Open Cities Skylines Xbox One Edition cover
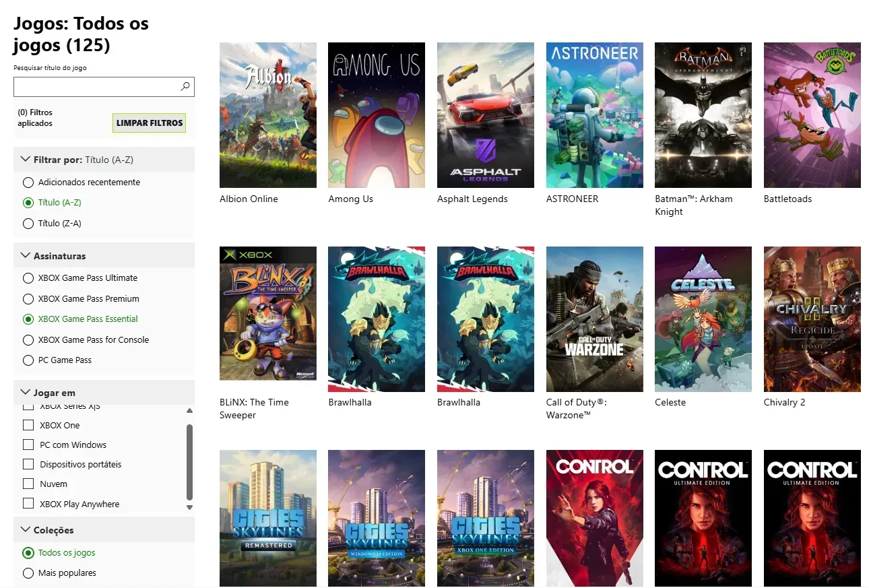Image resolution: width=869 pixels, height=588 pixels. point(486,519)
